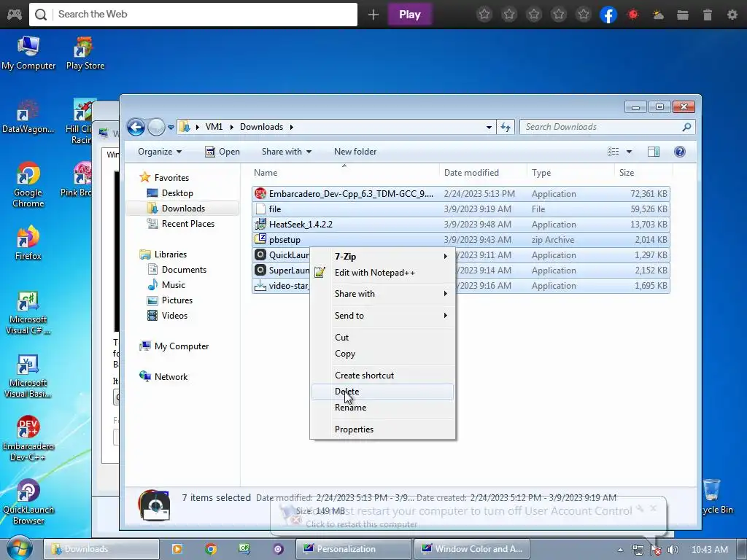Choose Properties from context menu
The image size is (747, 560).
(382, 429)
